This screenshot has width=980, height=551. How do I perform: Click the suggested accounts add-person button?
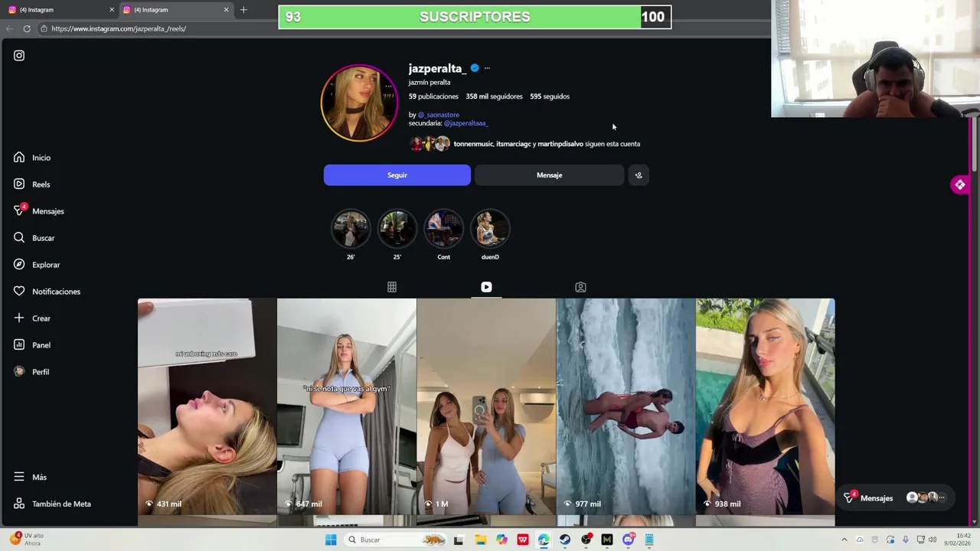tap(639, 175)
